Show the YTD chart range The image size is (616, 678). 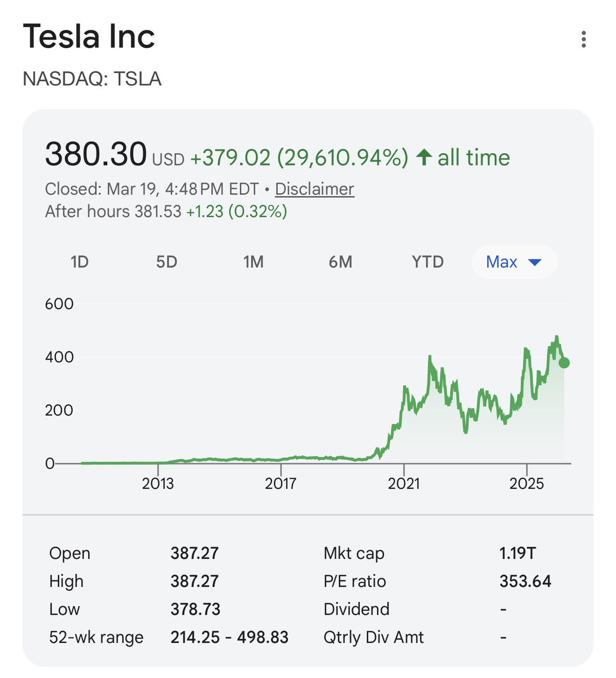(427, 262)
